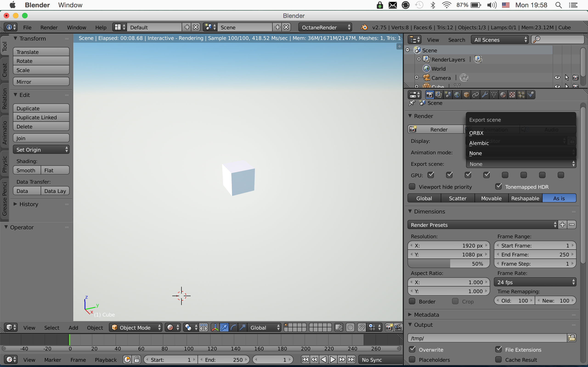Image resolution: width=588 pixels, height=367 pixels.
Task: Toggle Camera visibility eye in outliner
Action: point(557,78)
